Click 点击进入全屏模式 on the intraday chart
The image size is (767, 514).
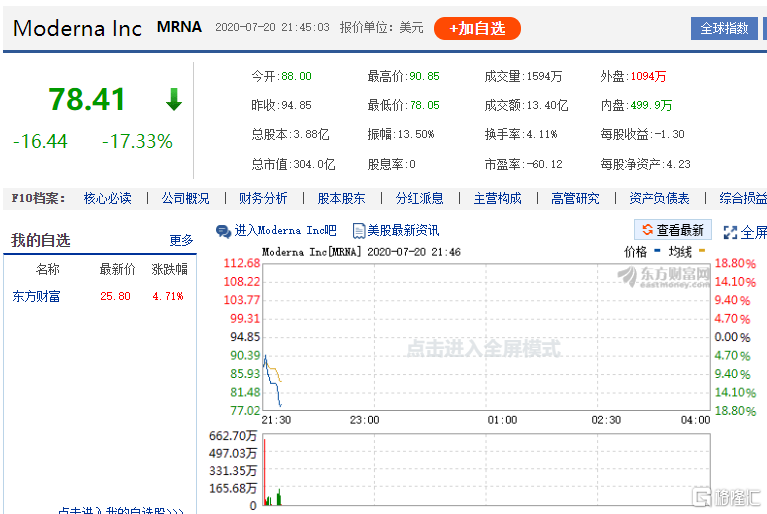point(483,349)
